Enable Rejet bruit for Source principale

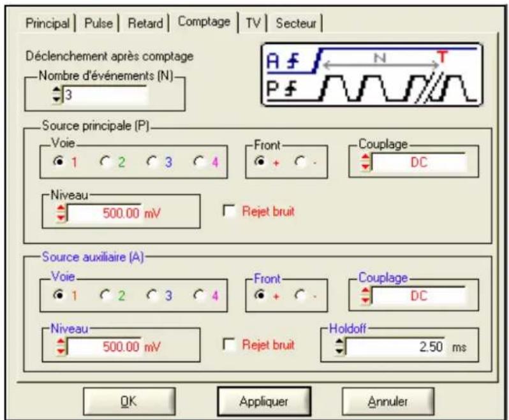point(229,211)
